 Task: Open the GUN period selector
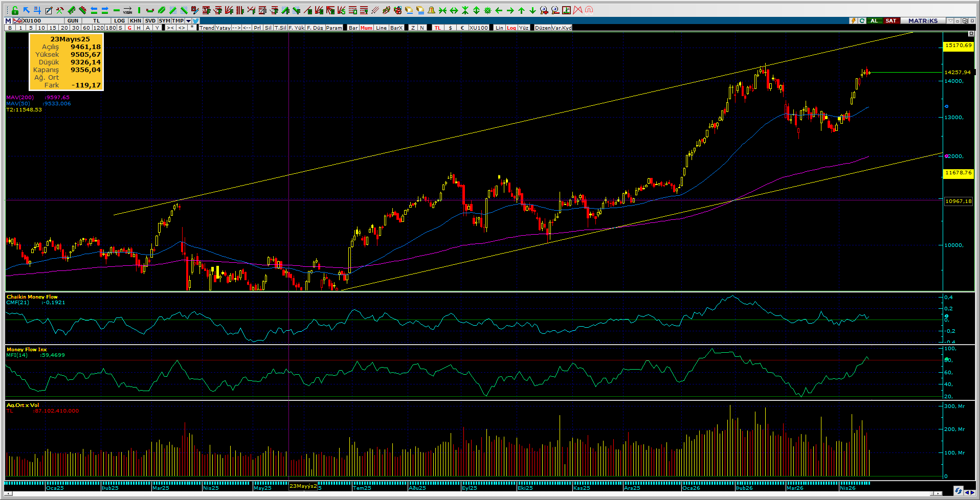(x=73, y=21)
